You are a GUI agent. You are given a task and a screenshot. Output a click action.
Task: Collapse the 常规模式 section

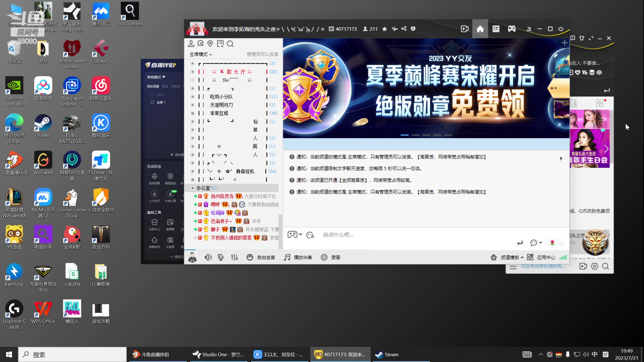coord(156,77)
